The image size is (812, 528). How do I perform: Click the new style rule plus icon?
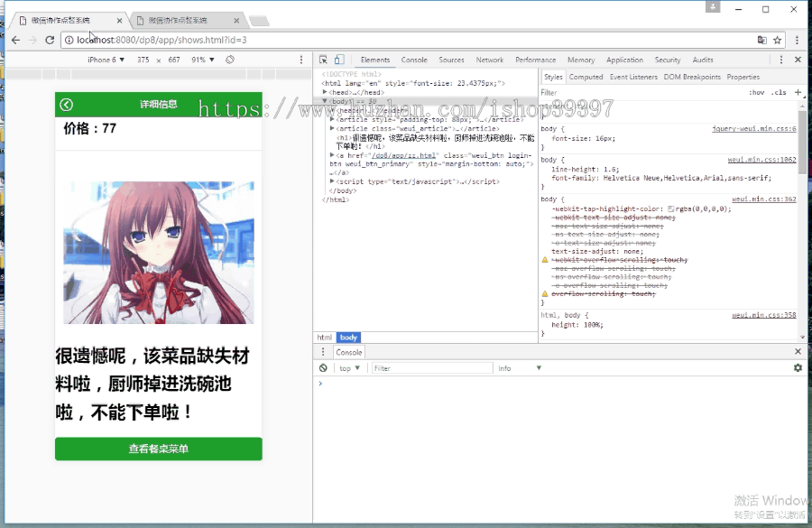(798, 92)
